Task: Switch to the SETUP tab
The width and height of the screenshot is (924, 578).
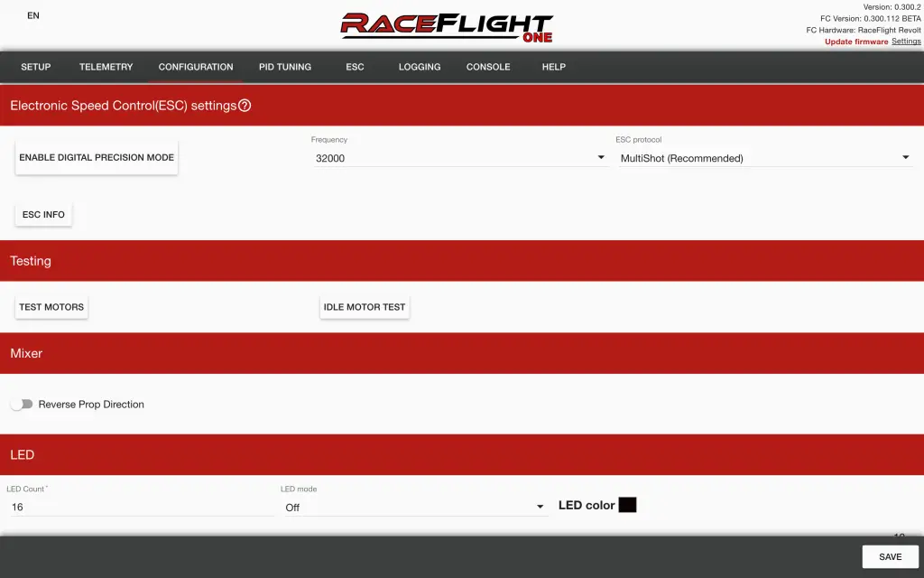Action: point(35,66)
